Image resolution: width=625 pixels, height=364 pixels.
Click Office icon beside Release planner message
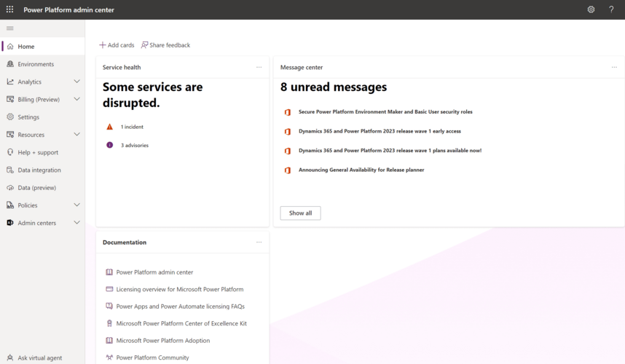coord(288,170)
